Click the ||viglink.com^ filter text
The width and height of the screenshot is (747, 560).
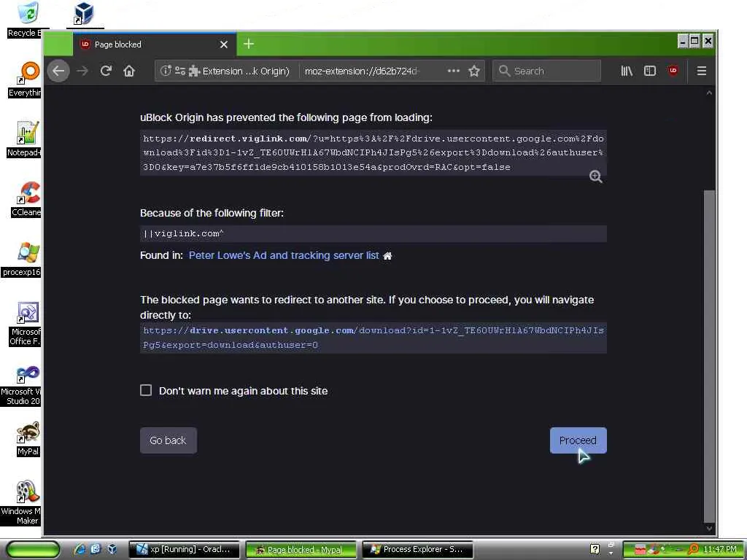[183, 233]
